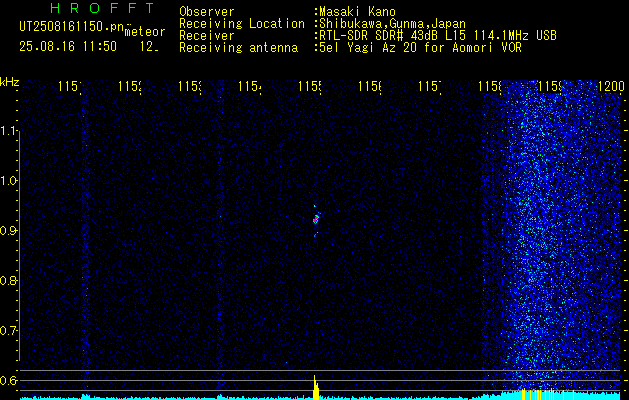Select the 5el Yagi Aomori VOR antenna text

[x=420, y=48]
